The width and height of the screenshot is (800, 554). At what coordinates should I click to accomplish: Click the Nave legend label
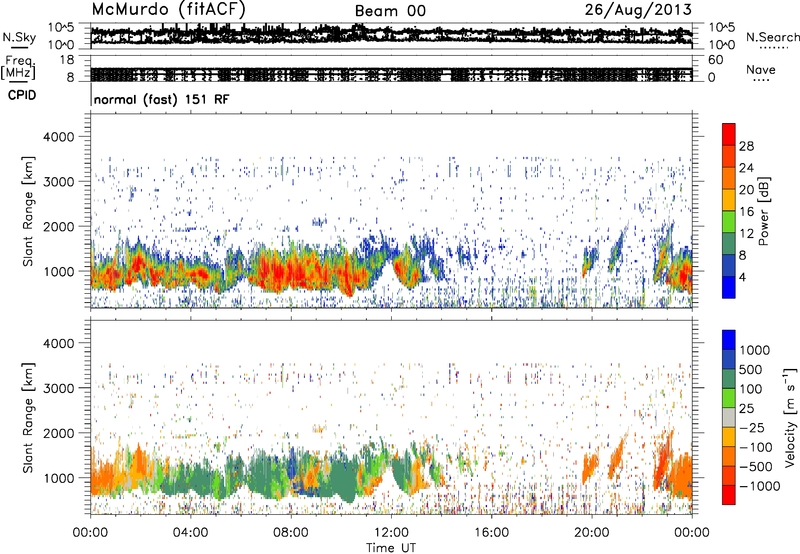point(761,70)
